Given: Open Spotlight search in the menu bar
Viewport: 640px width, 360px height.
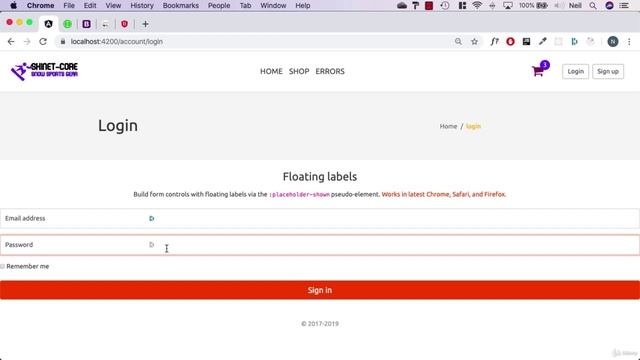Looking at the screenshot, I should (x=593, y=6).
